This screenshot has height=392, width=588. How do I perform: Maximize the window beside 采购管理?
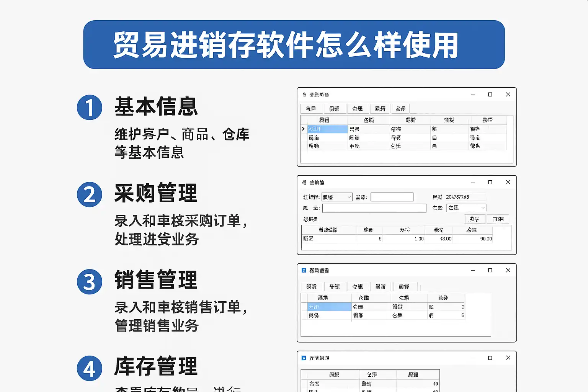click(x=490, y=182)
